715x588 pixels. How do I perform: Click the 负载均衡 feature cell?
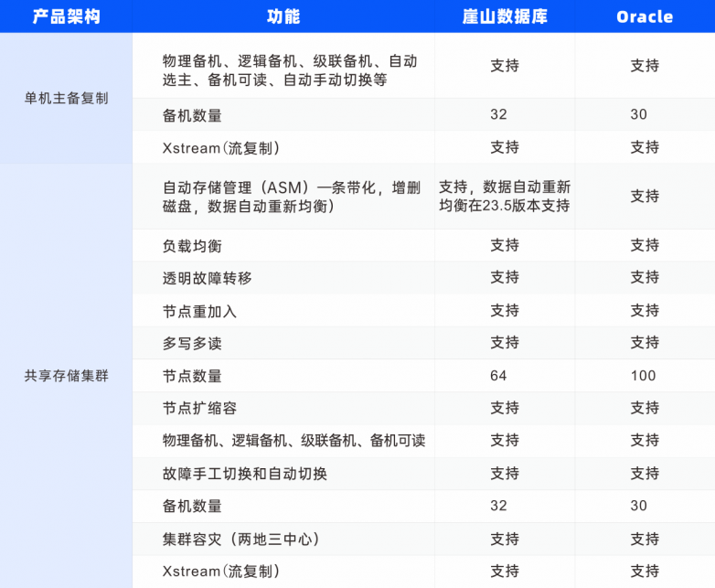click(192, 245)
